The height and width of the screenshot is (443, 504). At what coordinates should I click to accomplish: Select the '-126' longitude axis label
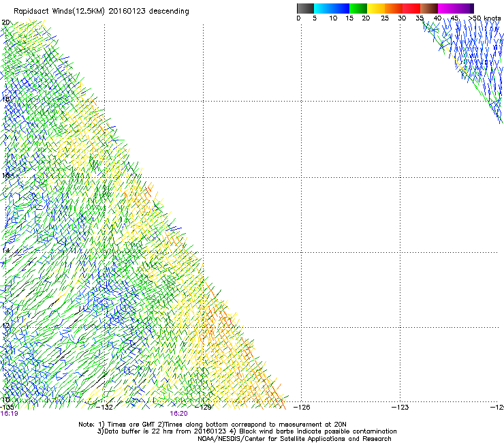tap(302, 408)
